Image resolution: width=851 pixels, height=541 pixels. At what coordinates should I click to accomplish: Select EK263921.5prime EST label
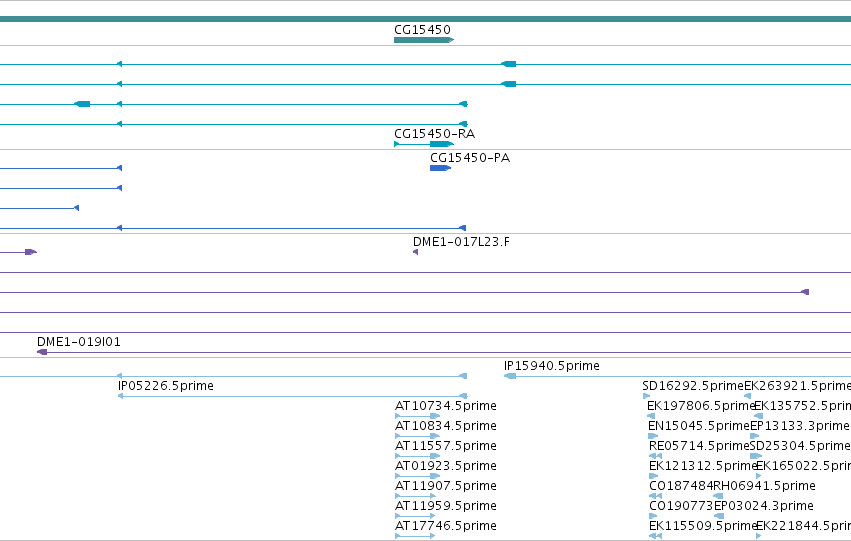797,386
